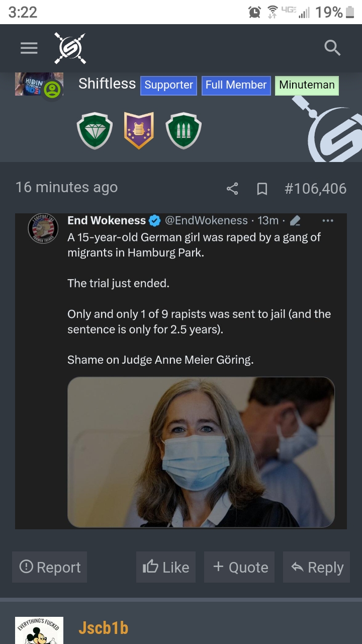Bookmark post #106,406
The width and height of the screenshot is (362, 644).
tap(261, 189)
